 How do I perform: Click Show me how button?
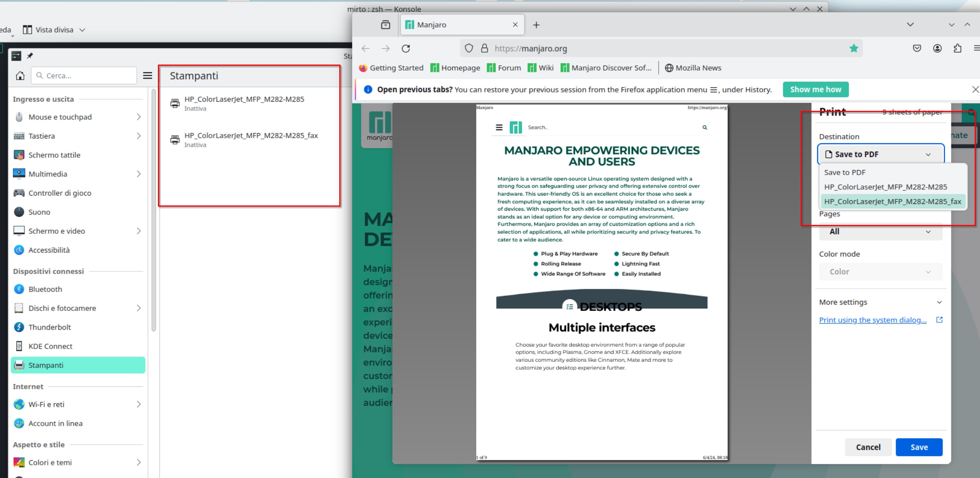click(816, 90)
